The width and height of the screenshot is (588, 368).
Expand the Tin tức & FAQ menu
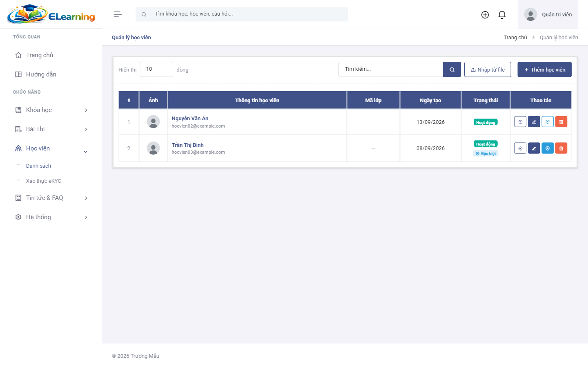51,198
